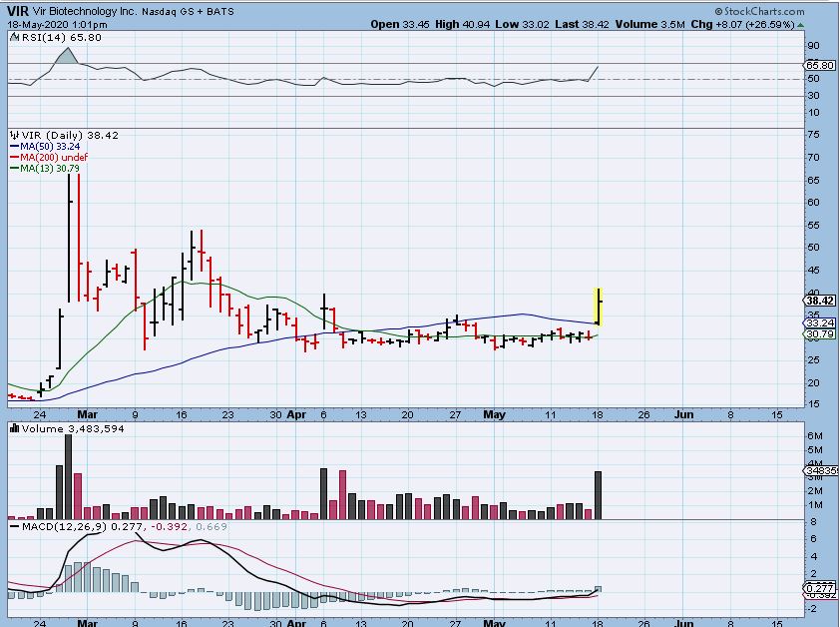Click the 'Jun' date label below price chart

[x=683, y=414]
